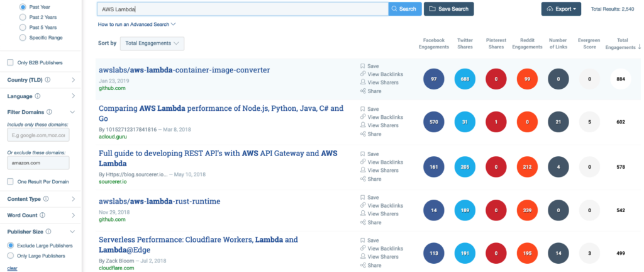The width and height of the screenshot is (644, 272).
Task: Select Exclude Large Publishers option
Action: (x=11, y=246)
